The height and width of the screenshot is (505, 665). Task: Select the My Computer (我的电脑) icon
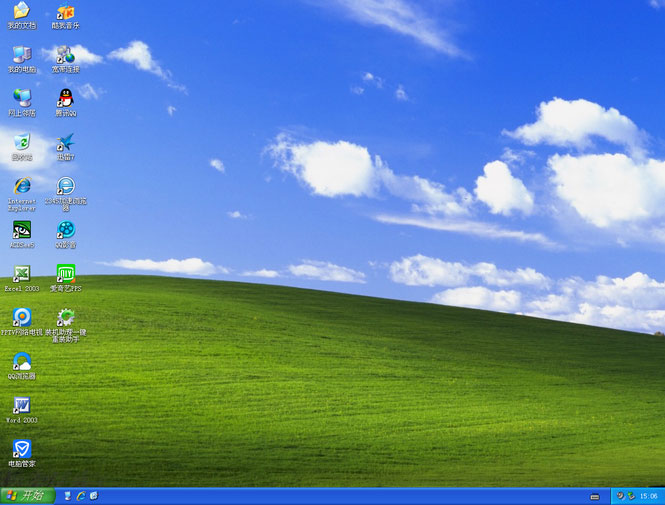click(22, 59)
